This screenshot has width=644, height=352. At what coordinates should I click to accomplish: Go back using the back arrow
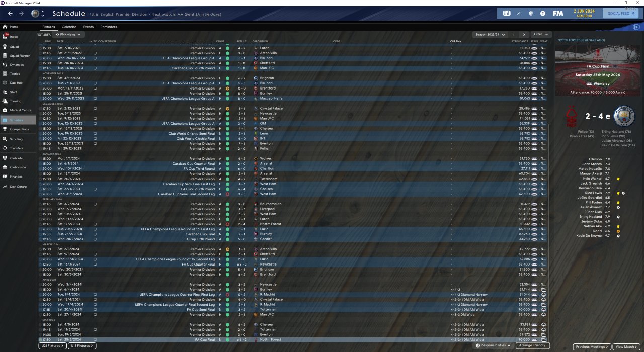point(10,13)
